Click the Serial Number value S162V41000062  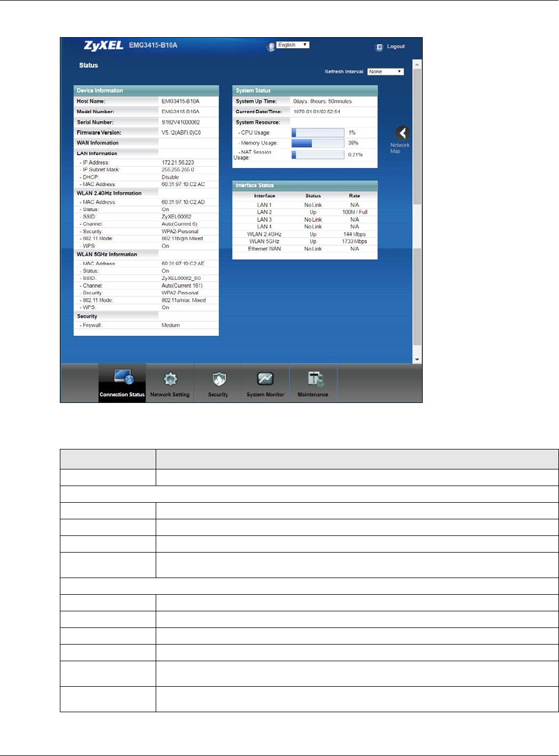[x=181, y=122]
